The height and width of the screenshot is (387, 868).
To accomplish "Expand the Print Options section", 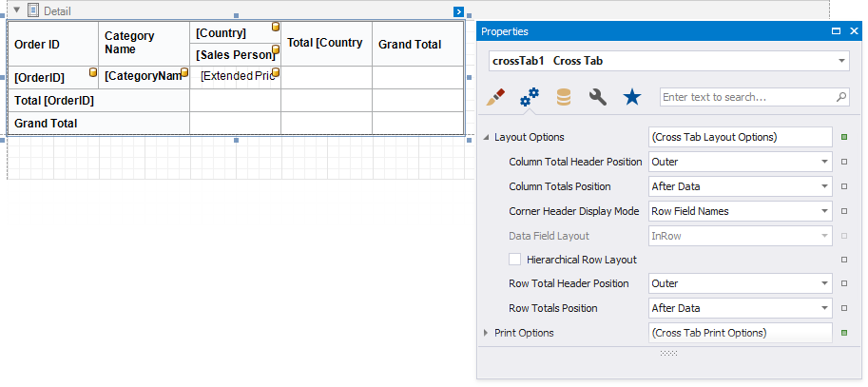I will pos(487,333).
